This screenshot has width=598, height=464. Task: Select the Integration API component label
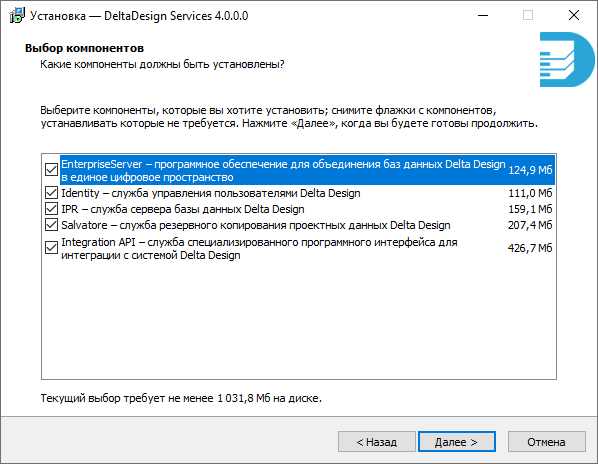click(259, 248)
